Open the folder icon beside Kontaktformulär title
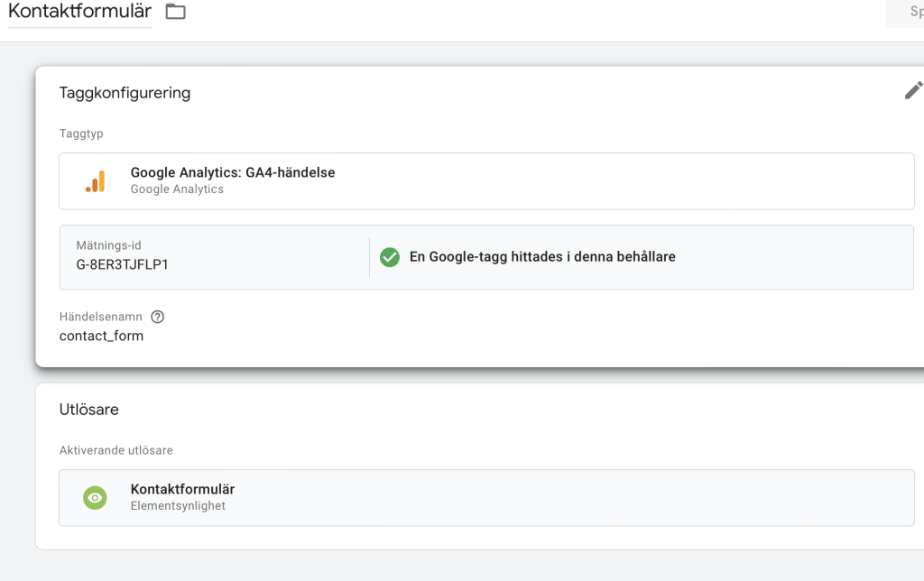 coord(176,11)
